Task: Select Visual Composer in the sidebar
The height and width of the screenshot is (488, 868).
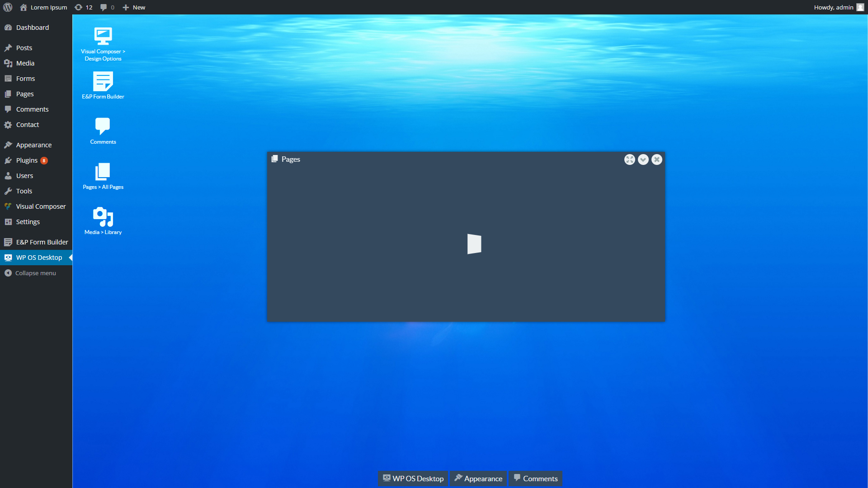Action: pos(41,206)
